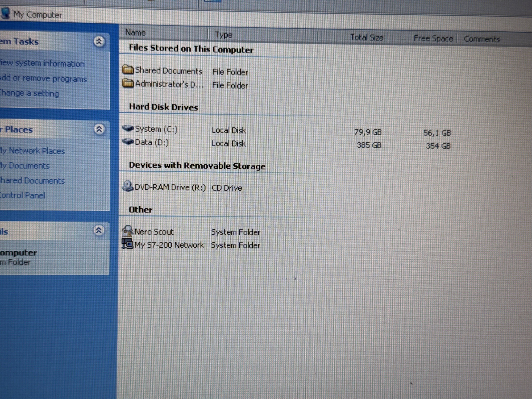Open the DVD-RAM Drive (R:) icon

(x=128, y=186)
